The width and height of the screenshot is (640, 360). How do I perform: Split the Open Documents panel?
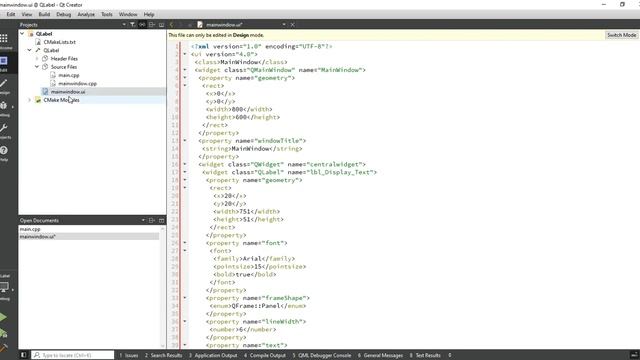[x=152, y=220]
